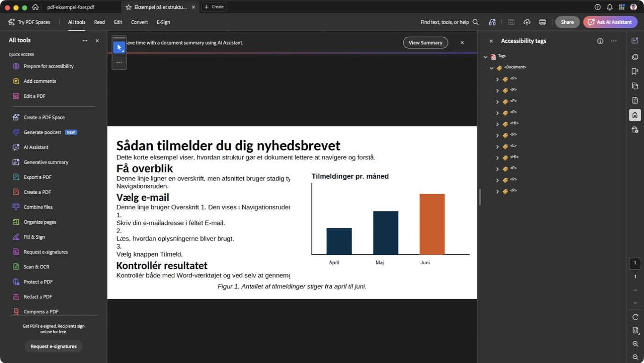Collapse the <Document> tag node
This screenshot has height=363, width=644.
491,68
